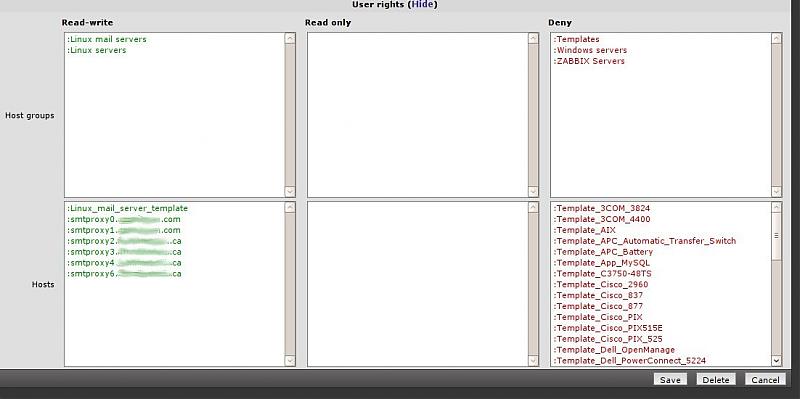
Task: Select Template_APC_Automatic_Transfer_Switch entry
Action: (645, 241)
